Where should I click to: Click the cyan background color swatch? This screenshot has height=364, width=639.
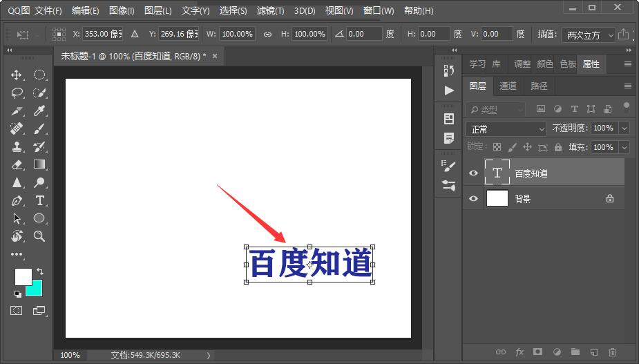pyautogui.click(x=37, y=291)
